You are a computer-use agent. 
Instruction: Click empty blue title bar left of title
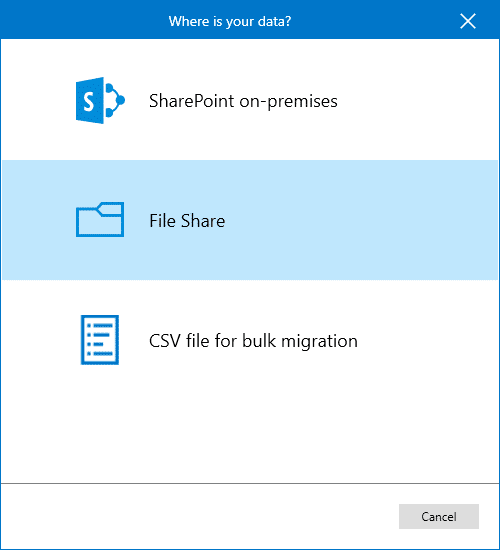[84, 20]
